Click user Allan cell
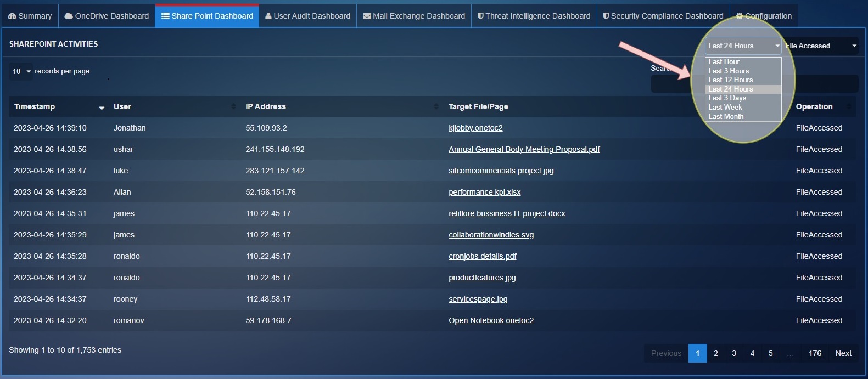This screenshot has width=868, height=379. pyautogui.click(x=122, y=192)
